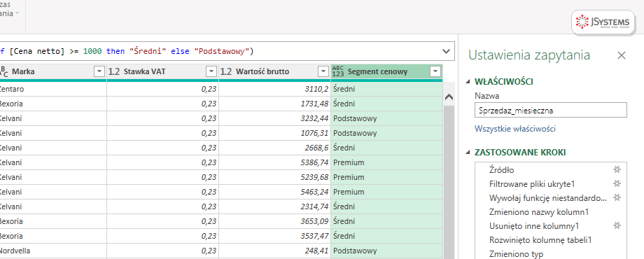Change data type icon of Wartość brutto
This screenshot has height=259, width=644.
tap(226, 71)
